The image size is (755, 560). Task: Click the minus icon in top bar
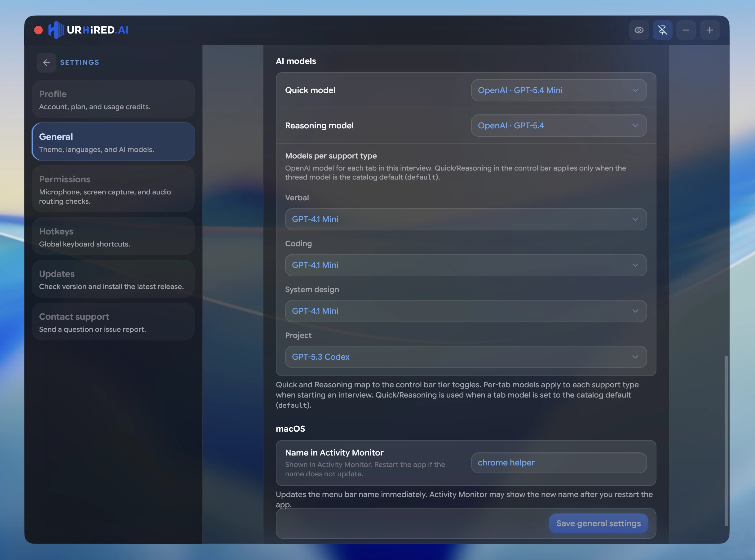pos(686,30)
